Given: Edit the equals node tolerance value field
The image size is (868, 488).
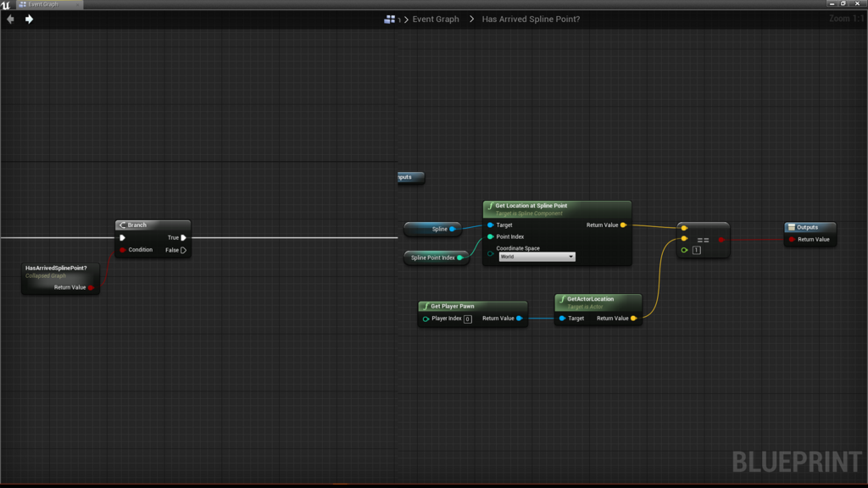Looking at the screenshot, I should pos(697,251).
